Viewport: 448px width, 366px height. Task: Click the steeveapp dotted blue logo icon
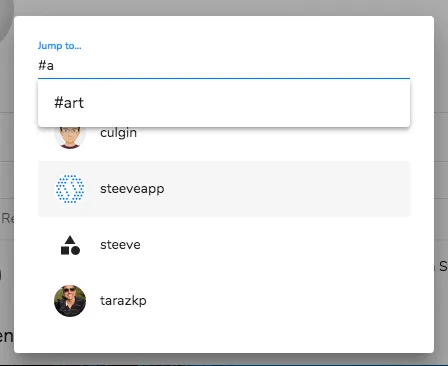click(70, 189)
